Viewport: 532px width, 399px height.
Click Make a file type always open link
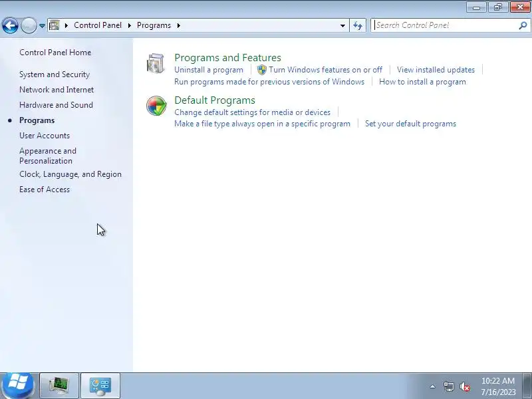coord(262,124)
